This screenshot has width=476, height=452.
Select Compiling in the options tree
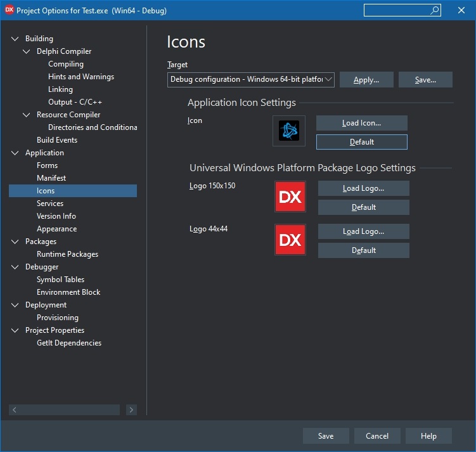pyautogui.click(x=66, y=64)
